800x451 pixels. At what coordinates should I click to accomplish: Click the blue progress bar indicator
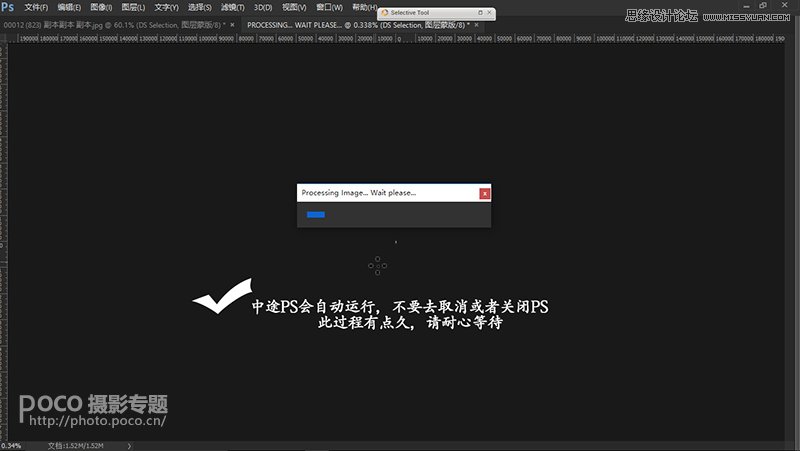316,214
